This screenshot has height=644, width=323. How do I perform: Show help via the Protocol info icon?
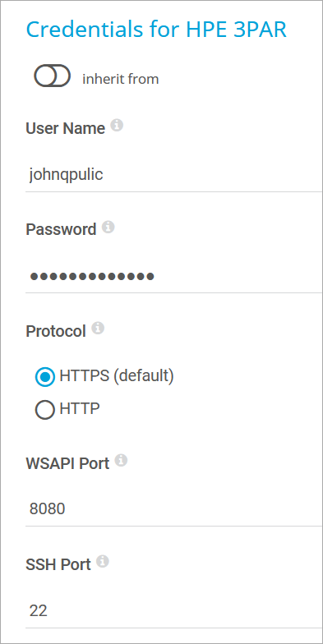click(98, 329)
